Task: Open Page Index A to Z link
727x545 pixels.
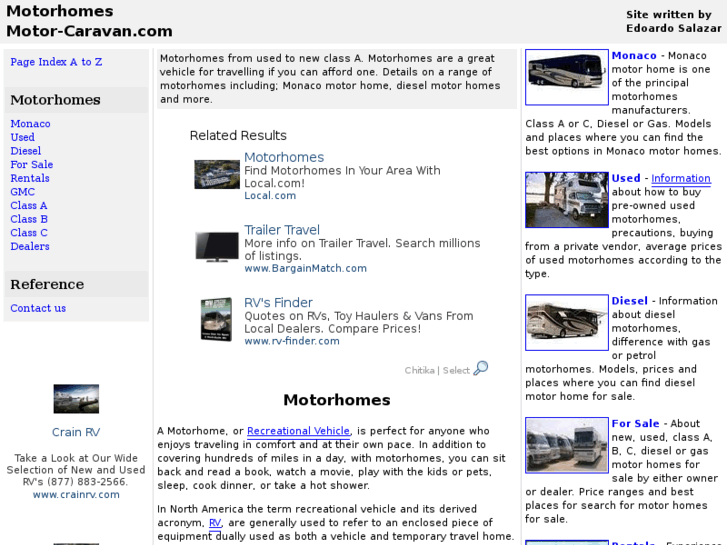Action: [x=56, y=62]
